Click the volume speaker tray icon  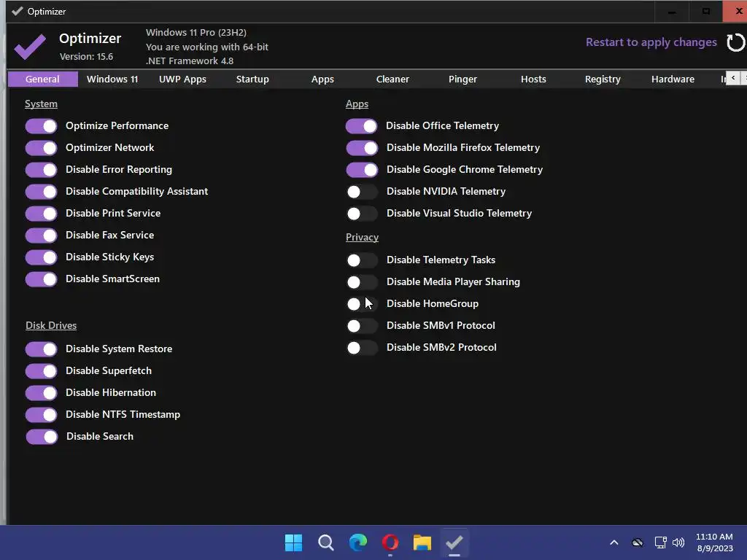click(678, 542)
